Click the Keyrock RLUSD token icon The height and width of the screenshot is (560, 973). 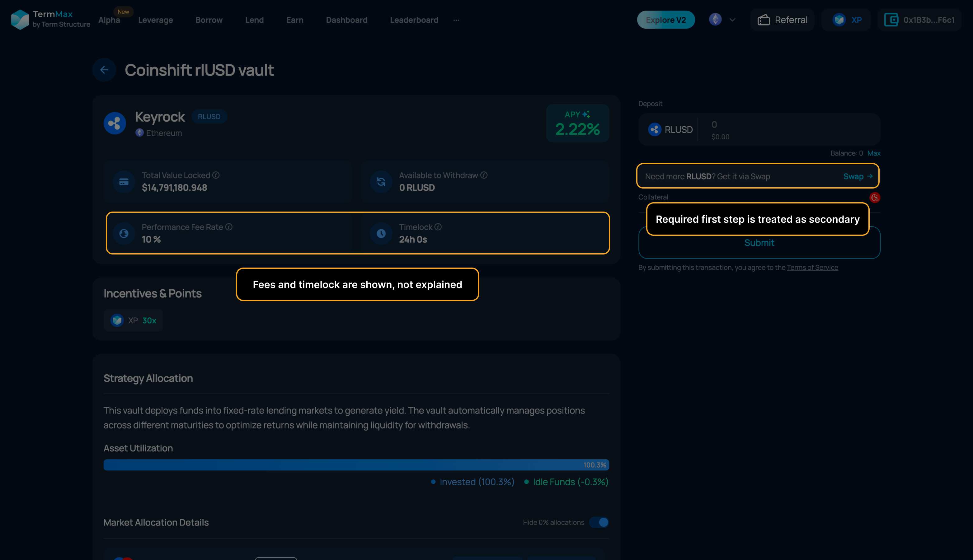(115, 124)
